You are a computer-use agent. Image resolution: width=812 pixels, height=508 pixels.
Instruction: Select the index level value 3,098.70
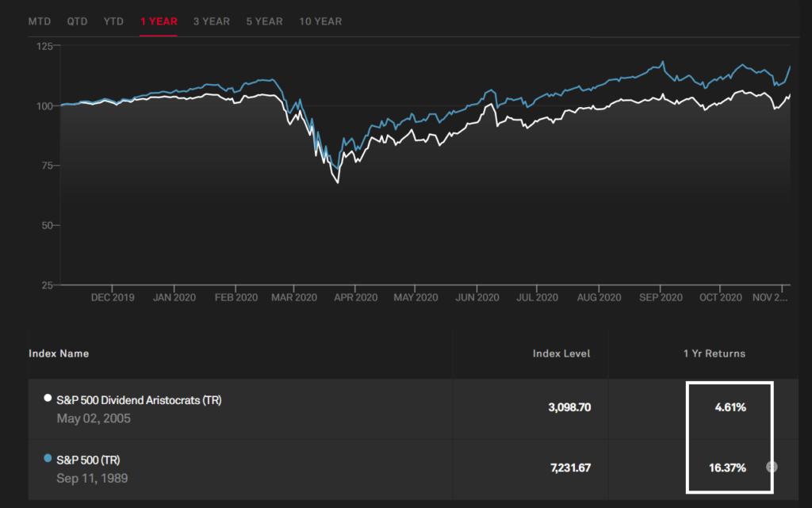click(569, 407)
